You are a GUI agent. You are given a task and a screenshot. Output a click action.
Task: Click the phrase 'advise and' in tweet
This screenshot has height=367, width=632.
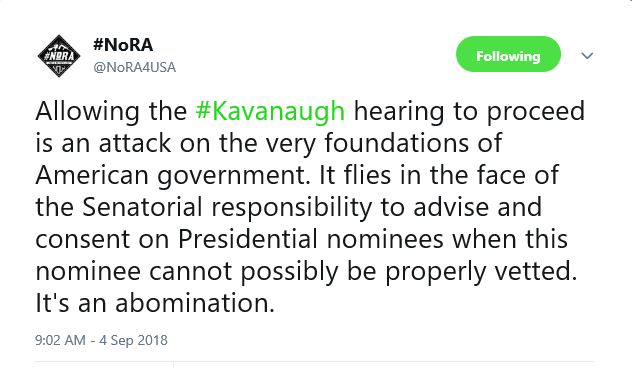[477, 207]
